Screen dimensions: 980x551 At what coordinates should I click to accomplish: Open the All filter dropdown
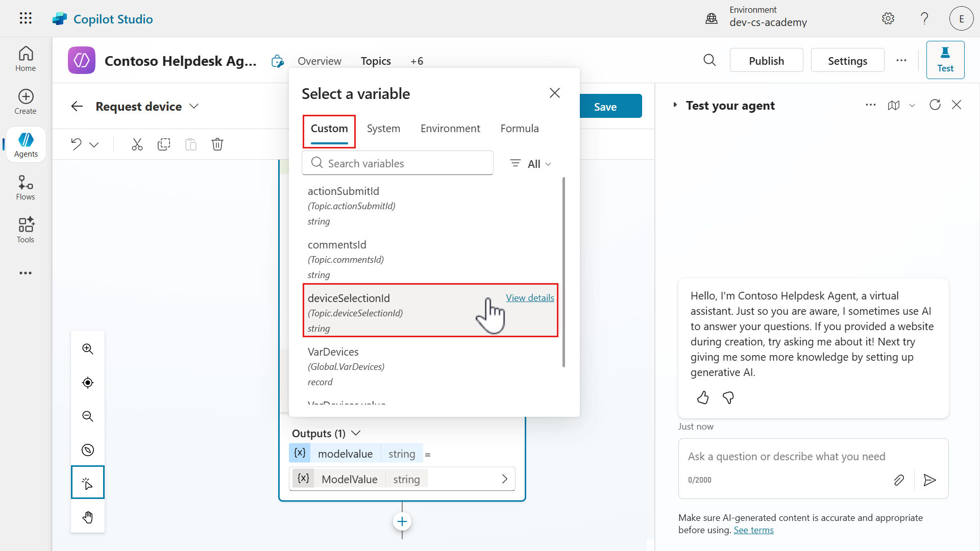(531, 164)
